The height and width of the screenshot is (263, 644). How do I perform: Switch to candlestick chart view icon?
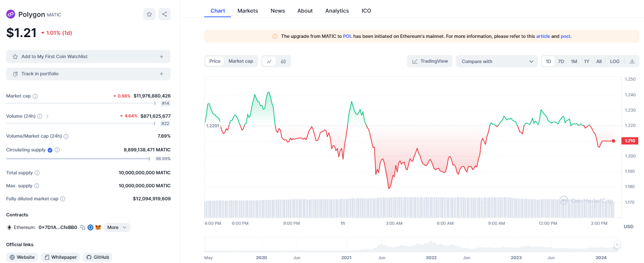click(283, 62)
